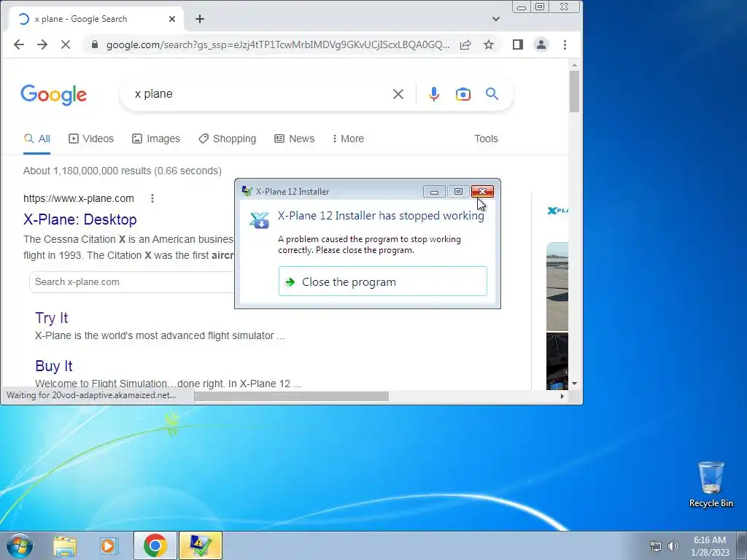
Task: Open Windows Explorer from taskbar
Action: [x=65, y=545]
